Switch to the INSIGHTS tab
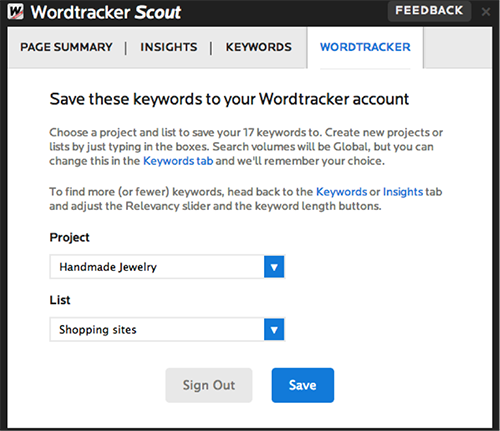Viewport: 500px width, 431px height. (x=169, y=47)
